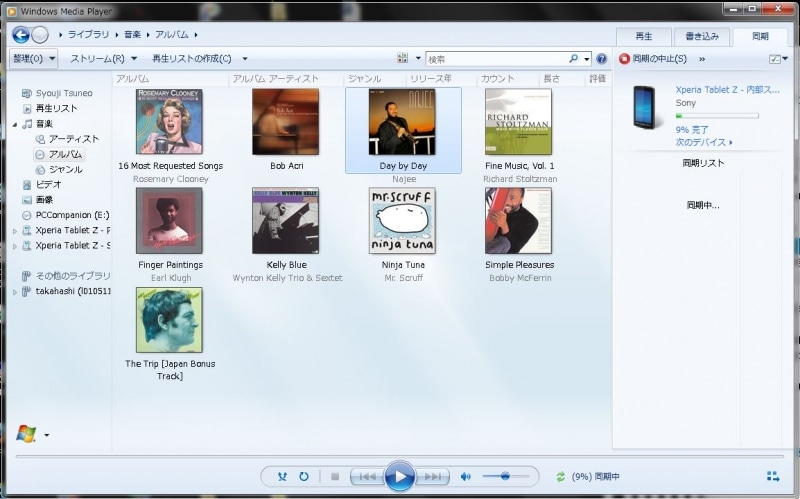
Task: Open the sync options checklist icon
Action: [x=776, y=59]
